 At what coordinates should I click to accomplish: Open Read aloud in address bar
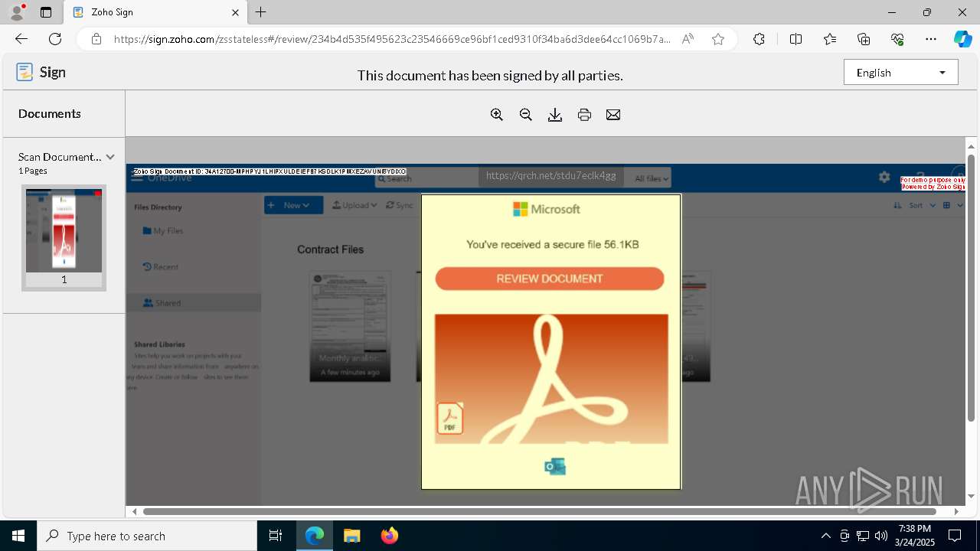tap(688, 39)
